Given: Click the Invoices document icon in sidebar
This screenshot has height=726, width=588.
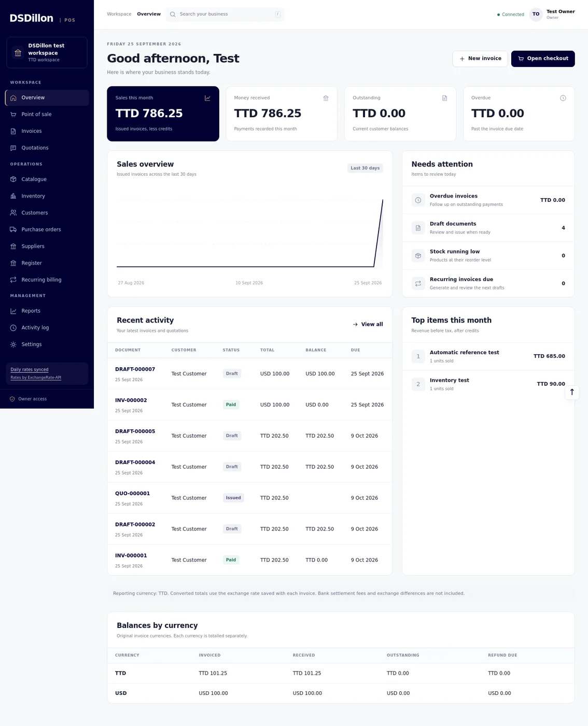Looking at the screenshot, I should pos(13,131).
